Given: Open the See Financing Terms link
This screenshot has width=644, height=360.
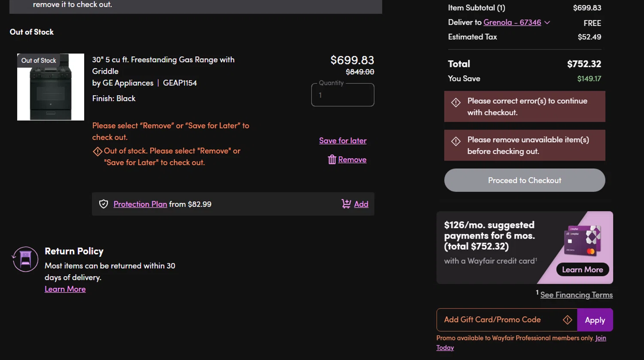Looking at the screenshot, I should 576,295.
